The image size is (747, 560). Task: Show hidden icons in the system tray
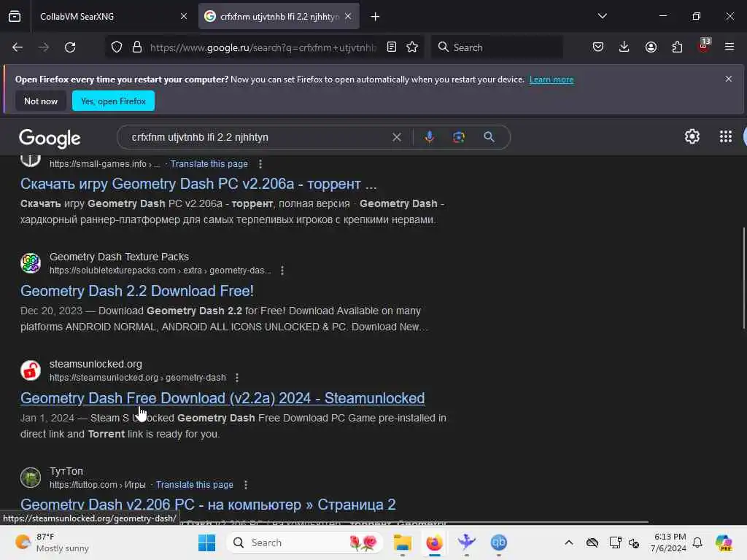569,542
